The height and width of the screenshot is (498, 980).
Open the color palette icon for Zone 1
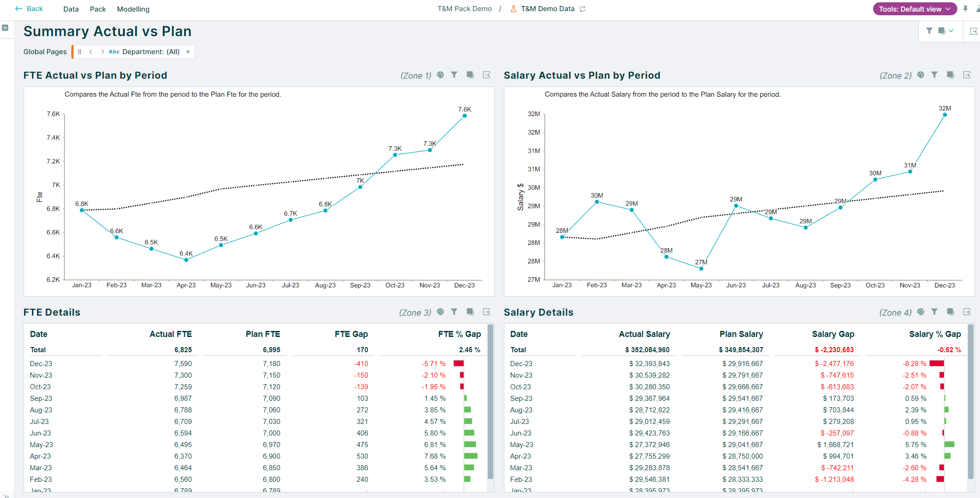click(440, 75)
